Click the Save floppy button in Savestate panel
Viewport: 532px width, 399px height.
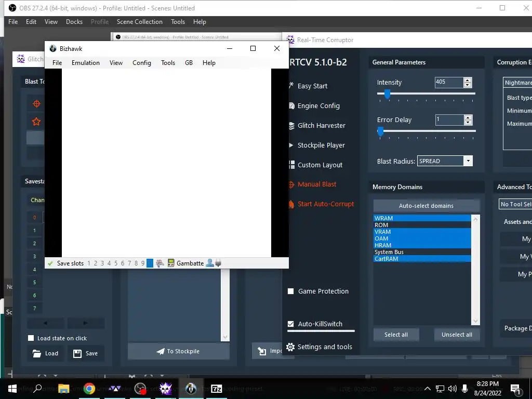86,353
